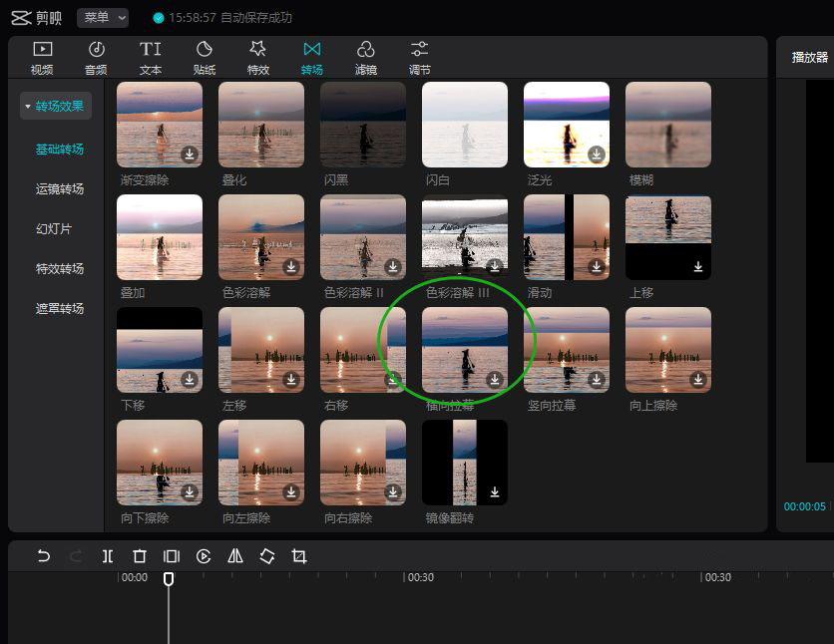Select the crop tool icon

299,556
